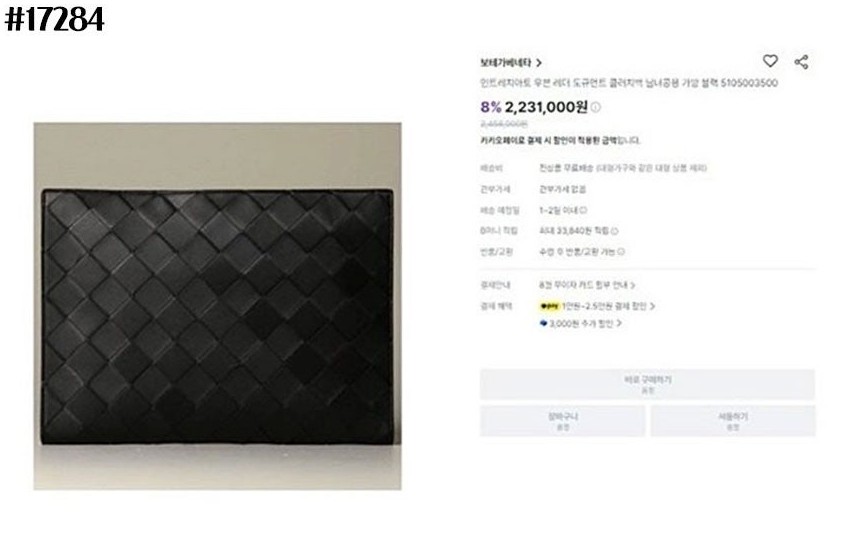The height and width of the screenshot is (556, 852).
Task: Click the heart wishlist icon
Action: click(x=770, y=61)
